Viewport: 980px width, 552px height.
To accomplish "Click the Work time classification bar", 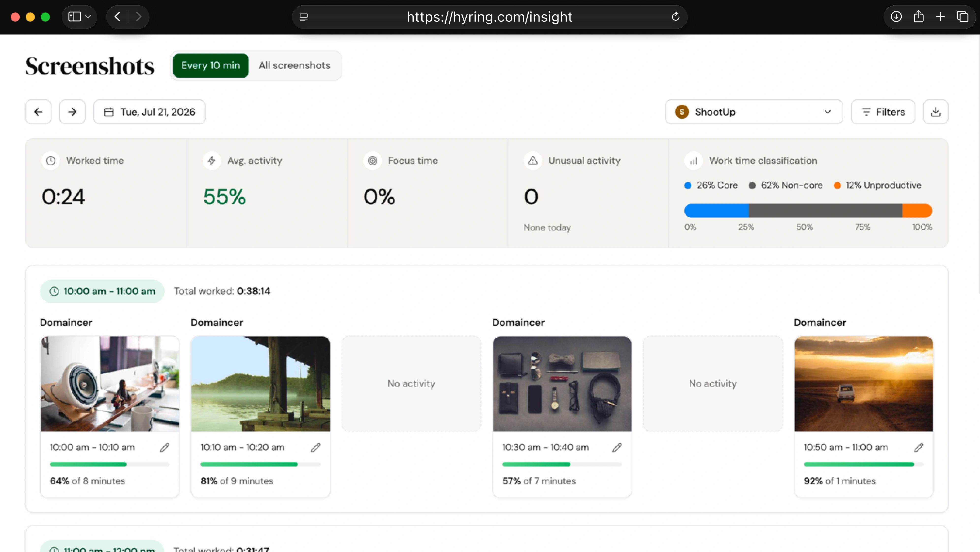I will pos(808,210).
